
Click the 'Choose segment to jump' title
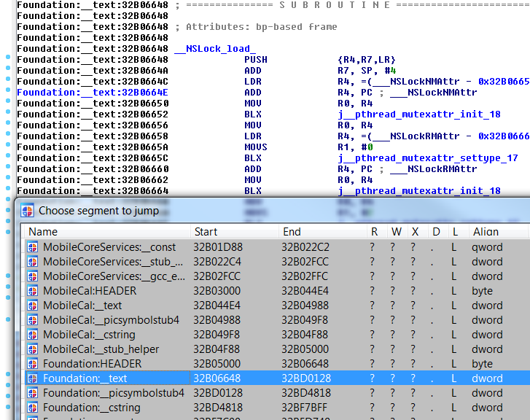click(x=98, y=211)
